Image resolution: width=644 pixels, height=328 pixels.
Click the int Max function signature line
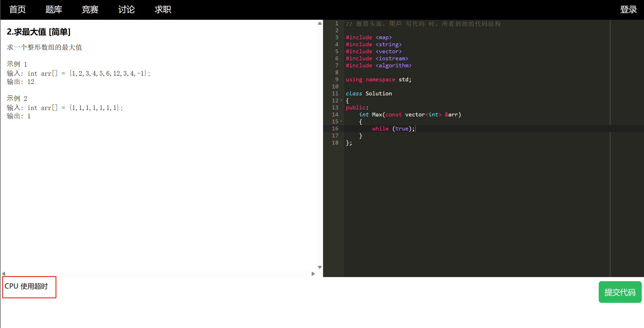click(x=410, y=115)
